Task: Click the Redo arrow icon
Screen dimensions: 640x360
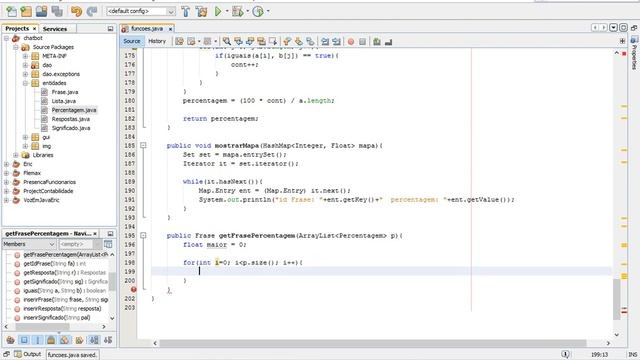Action: (x=92, y=11)
